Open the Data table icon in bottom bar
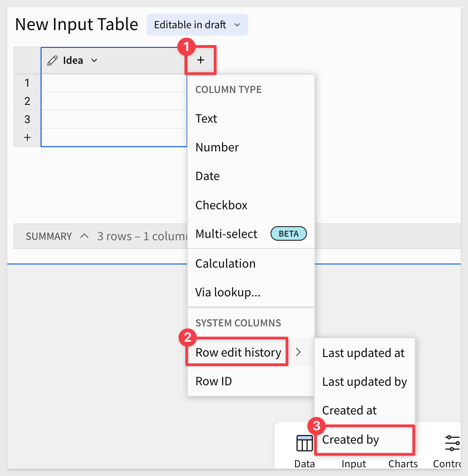Image resolution: width=468 pixels, height=476 pixels. [x=304, y=443]
